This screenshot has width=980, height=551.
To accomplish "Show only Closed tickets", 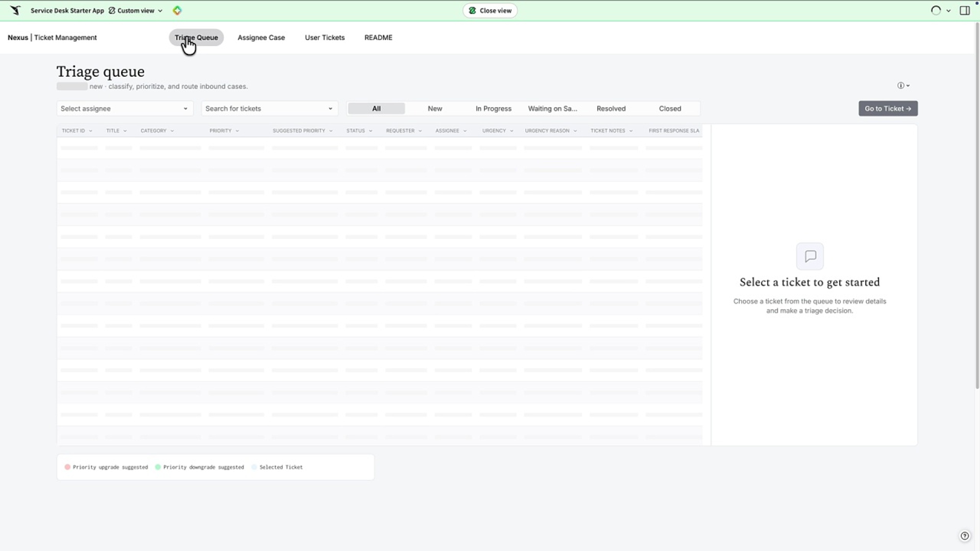I will click(670, 108).
